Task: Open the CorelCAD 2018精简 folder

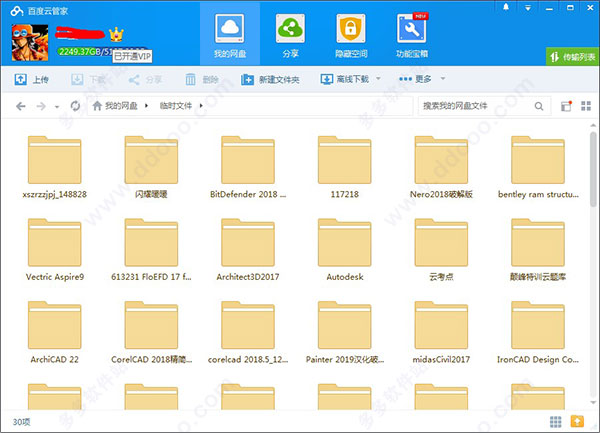Action: [151, 332]
